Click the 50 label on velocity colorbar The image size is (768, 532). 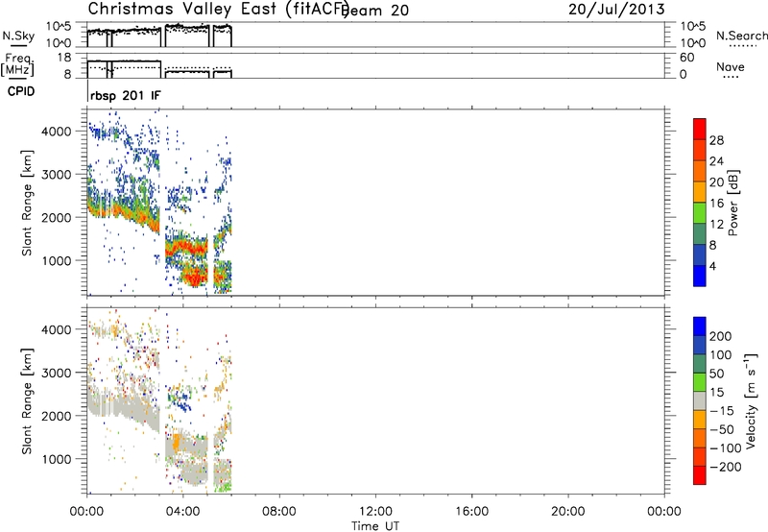pyautogui.click(x=716, y=374)
